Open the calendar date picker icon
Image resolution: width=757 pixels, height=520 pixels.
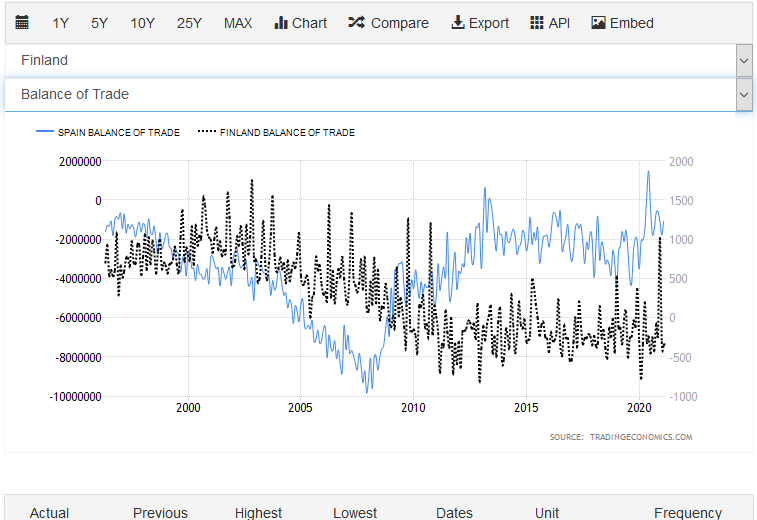22,22
